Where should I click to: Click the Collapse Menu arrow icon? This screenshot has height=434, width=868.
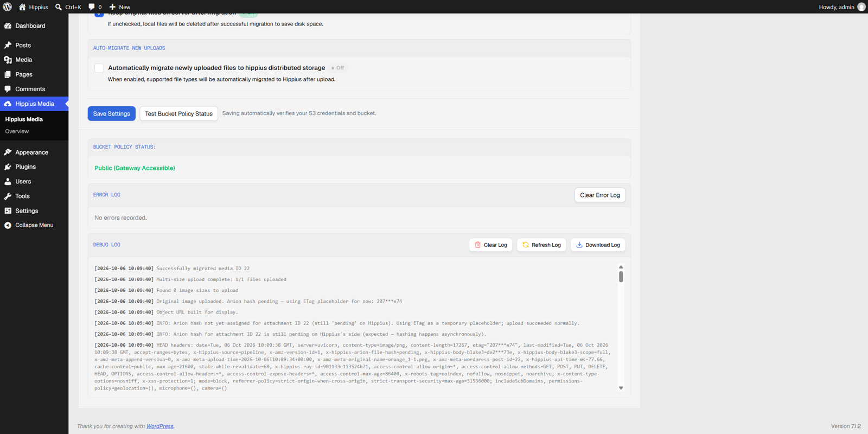point(8,226)
